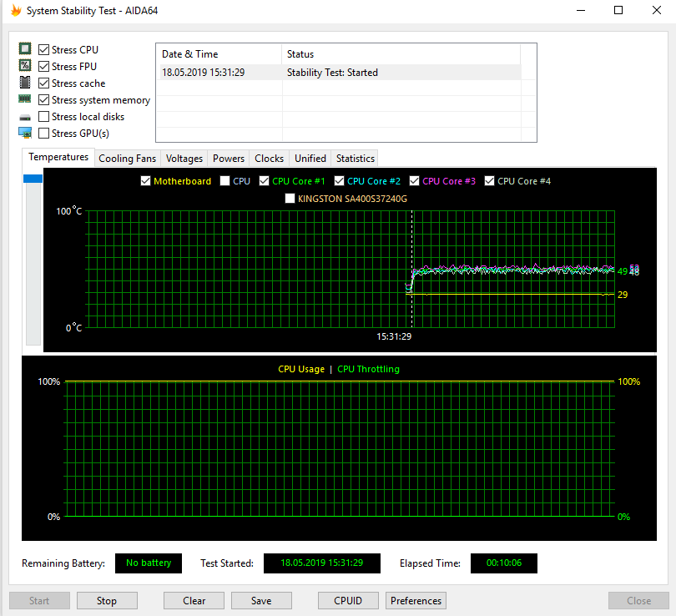Click the 'No battery' status field
Screen dimensions: 676x616
click(149, 563)
